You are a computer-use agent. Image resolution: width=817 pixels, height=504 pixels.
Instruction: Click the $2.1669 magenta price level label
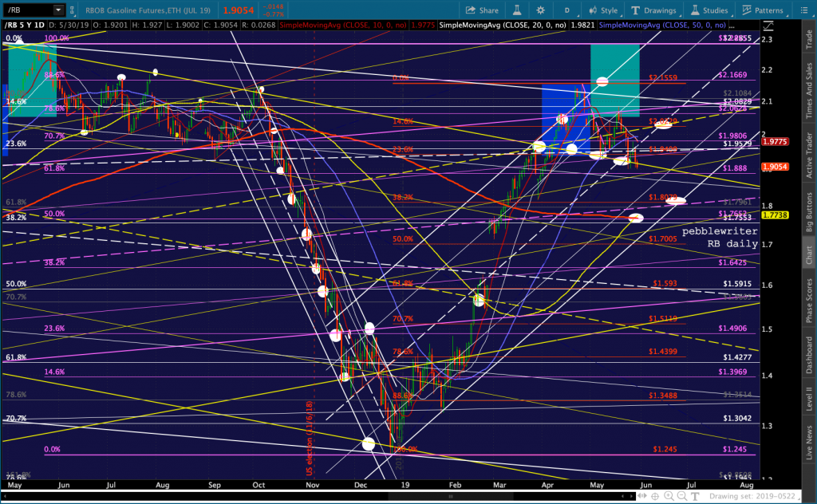coord(732,74)
